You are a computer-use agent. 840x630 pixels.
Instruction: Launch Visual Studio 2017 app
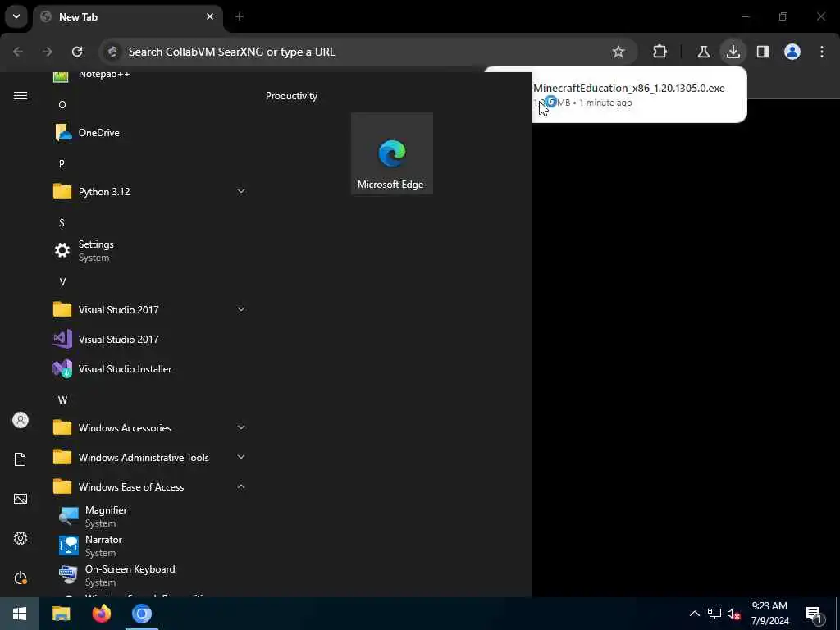click(x=150, y=339)
